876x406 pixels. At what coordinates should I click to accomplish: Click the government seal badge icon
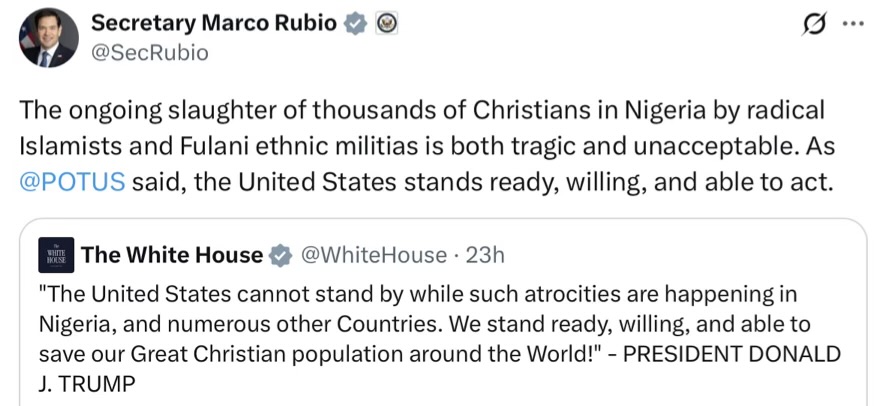385,24
